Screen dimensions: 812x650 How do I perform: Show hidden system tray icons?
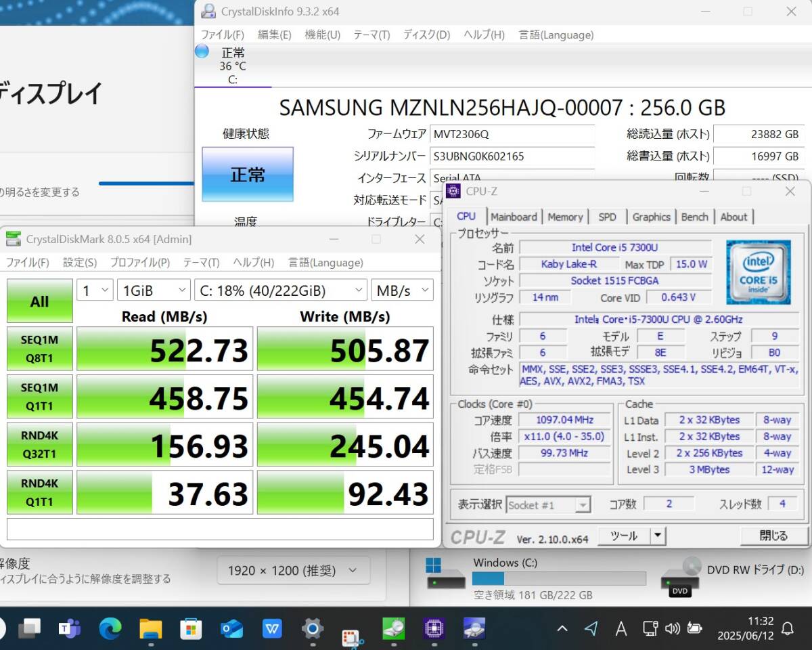[x=562, y=629]
